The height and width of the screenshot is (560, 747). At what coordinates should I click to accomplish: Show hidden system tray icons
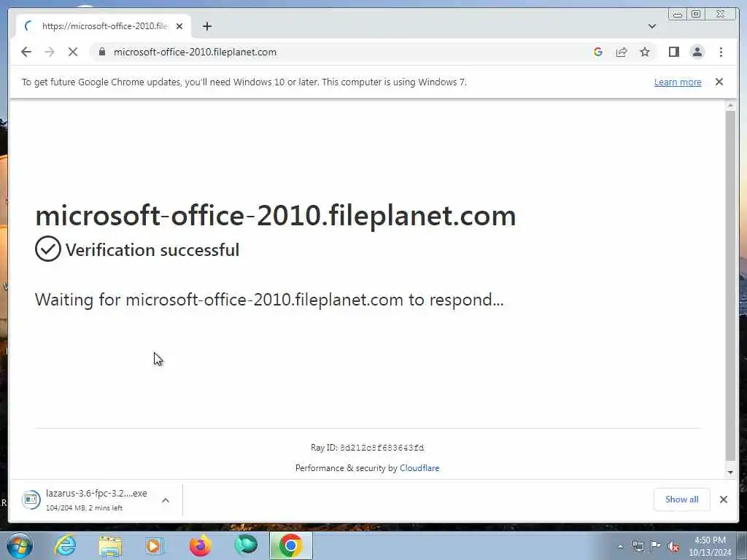pyautogui.click(x=620, y=546)
